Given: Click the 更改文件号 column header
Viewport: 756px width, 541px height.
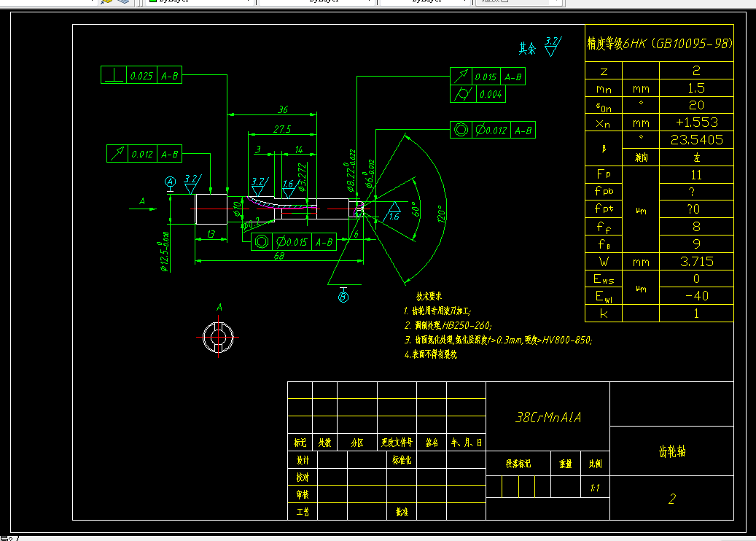Looking at the screenshot, I should click(397, 442).
